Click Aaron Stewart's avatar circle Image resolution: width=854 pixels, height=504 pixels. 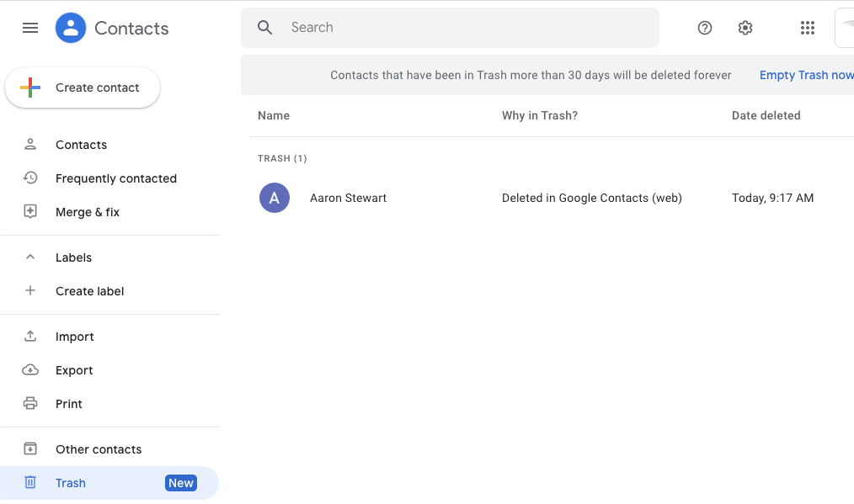[x=274, y=198]
